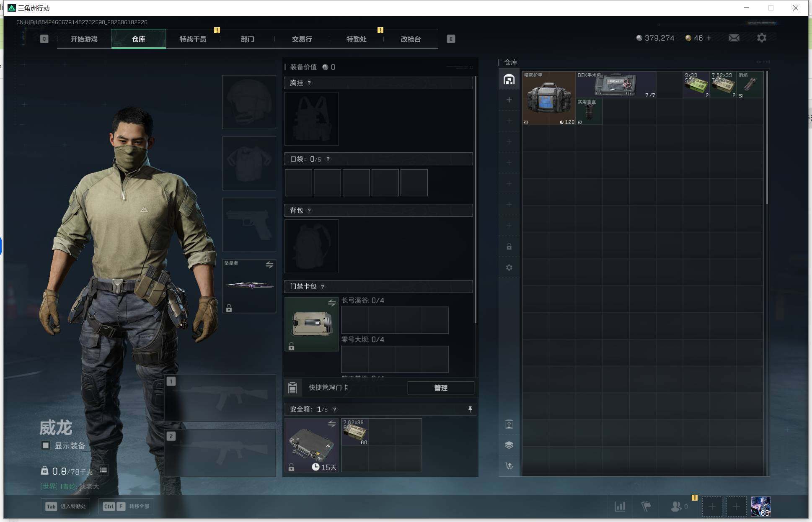This screenshot has width=812, height=522.
Task: Open the flag icon in the bottom bar
Action: tap(646, 507)
